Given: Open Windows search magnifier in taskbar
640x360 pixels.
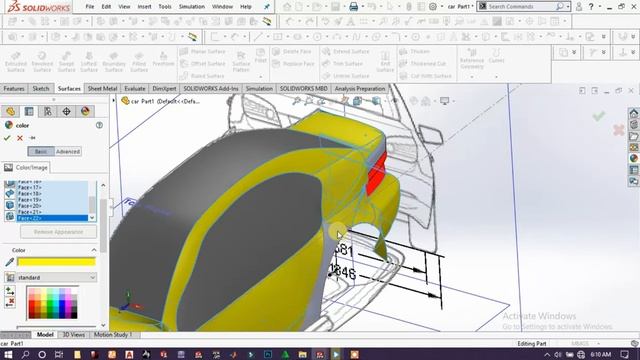Looking at the screenshot, I should [25, 354].
